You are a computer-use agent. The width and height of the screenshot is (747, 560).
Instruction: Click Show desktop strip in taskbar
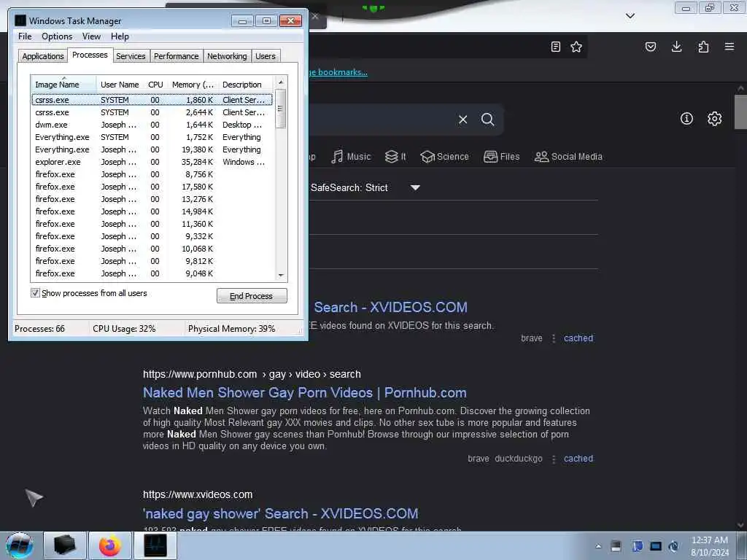(x=742, y=545)
